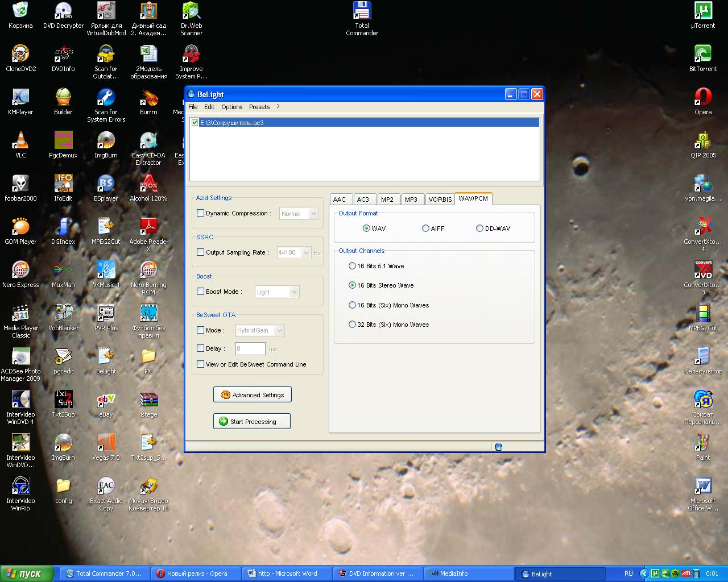This screenshot has width=728, height=582.
Task: Select 32 Bits (Six) Mono Waves
Action: pos(352,325)
